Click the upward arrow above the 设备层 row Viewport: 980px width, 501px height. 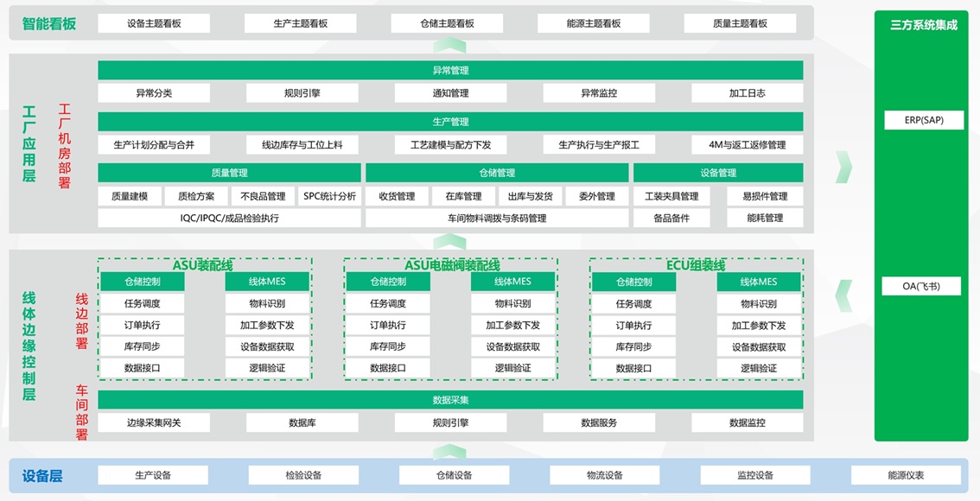[449, 450]
